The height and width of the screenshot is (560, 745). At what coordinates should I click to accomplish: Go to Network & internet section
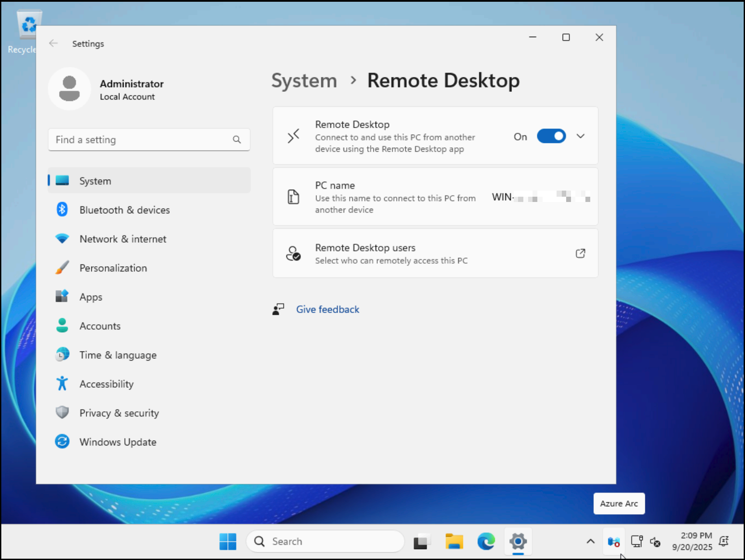coord(123,239)
